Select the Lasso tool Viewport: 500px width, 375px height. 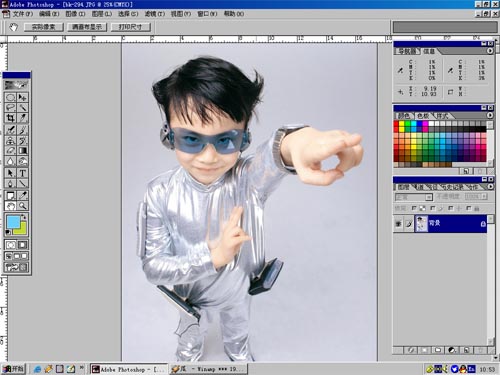(10, 108)
